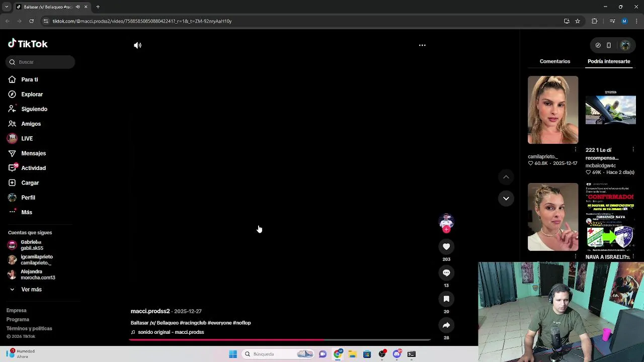Open first camilaprieto._ video thumbnail

click(553, 110)
